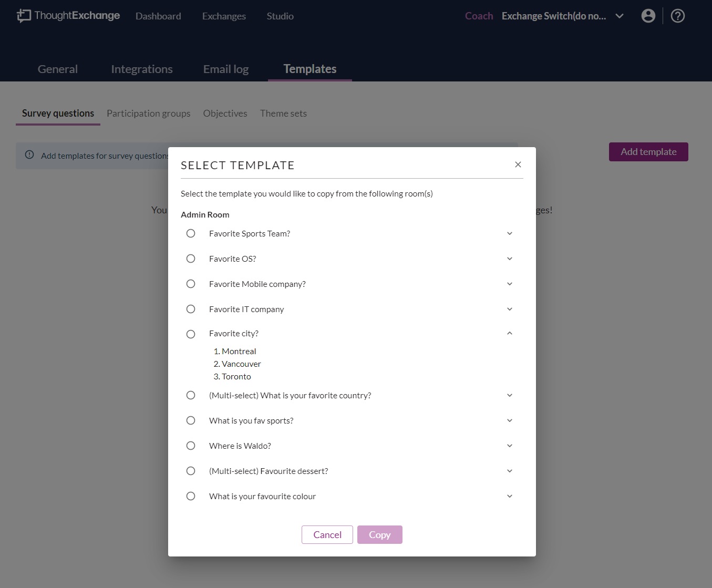This screenshot has width=712, height=588.
Task: Open the help question mark icon
Action: pyautogui.click(x=678, y=16)
